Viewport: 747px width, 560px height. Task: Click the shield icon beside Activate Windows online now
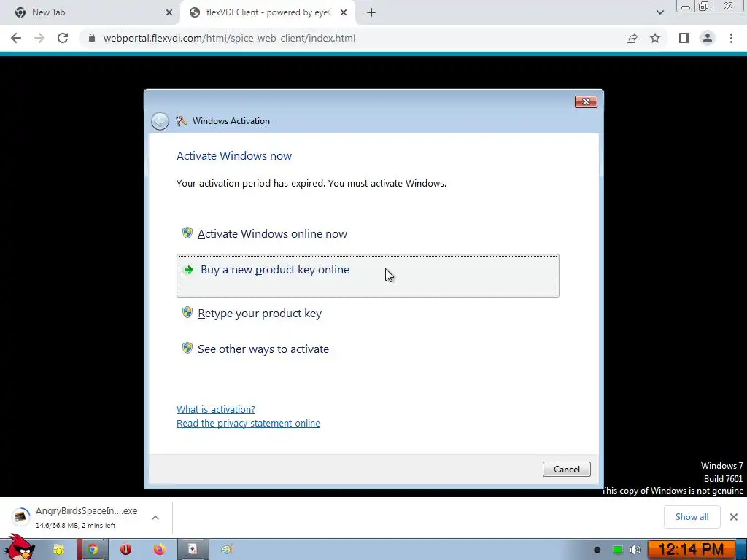[187, 233]
